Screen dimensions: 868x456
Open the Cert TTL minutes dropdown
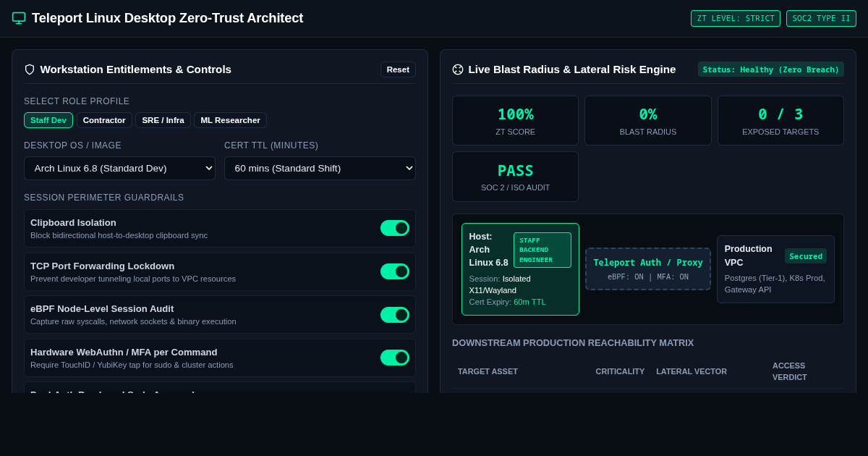320,169
